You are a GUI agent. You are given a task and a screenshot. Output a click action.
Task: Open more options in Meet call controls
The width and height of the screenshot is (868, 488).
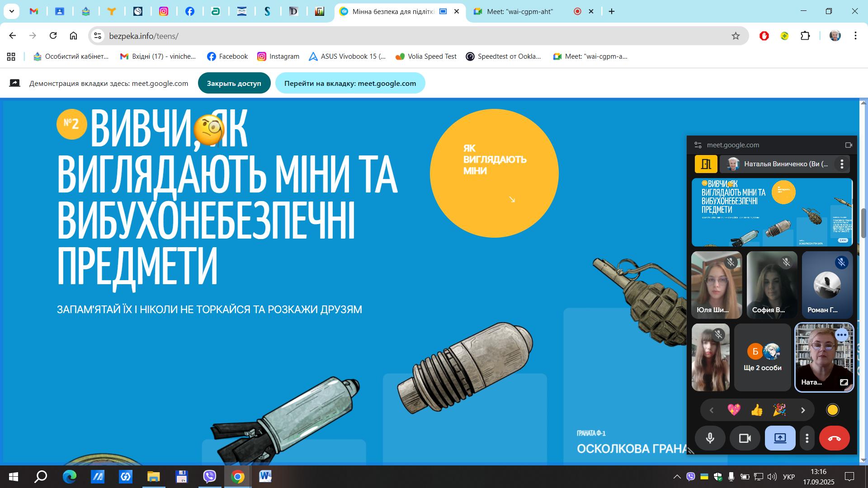click(807, 438)
